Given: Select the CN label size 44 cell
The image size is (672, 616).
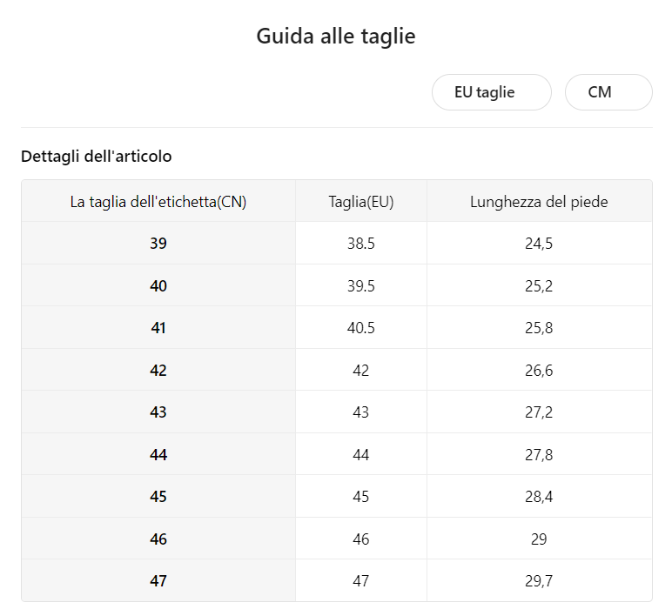Looking at the screenshot, I should click(x=158, y=454).
